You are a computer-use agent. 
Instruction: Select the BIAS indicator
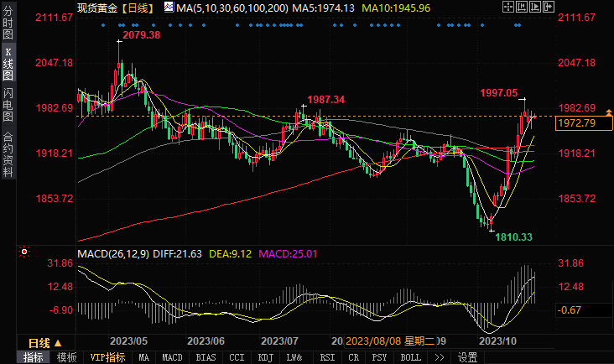(x=206, y=357)
